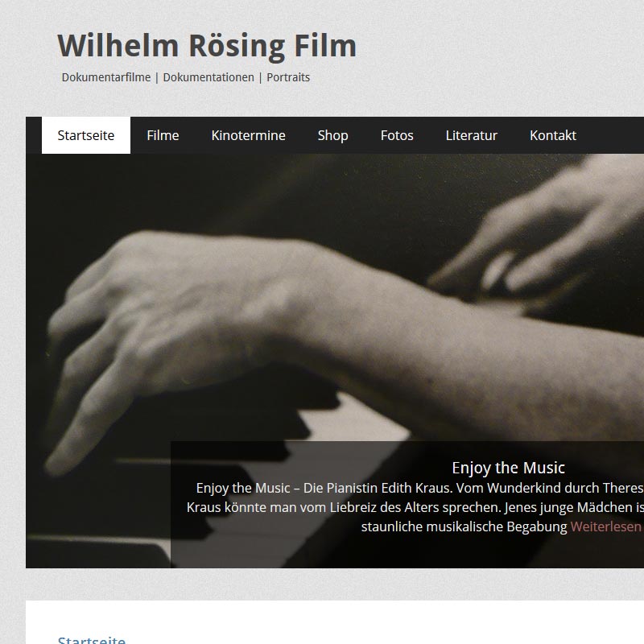Screen dimensions: 644x644
Task: Visit the Shop page
Action: (x=332, y=135)
